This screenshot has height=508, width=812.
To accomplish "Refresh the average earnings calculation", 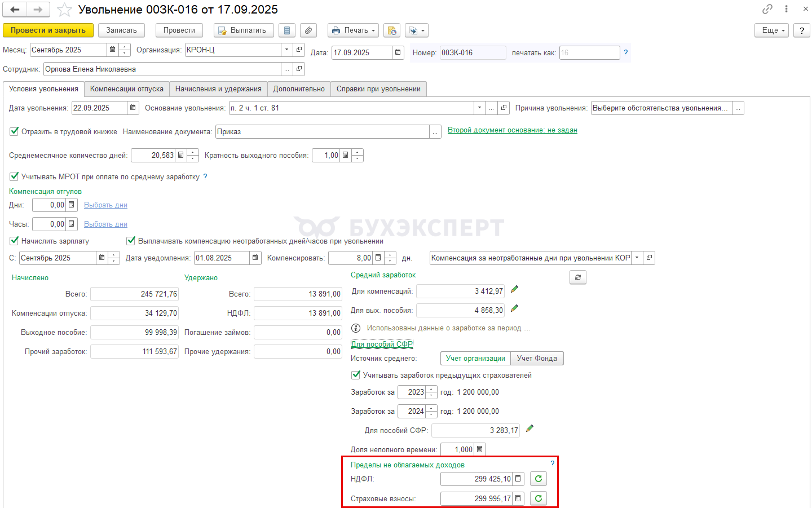I will tap(578, 277).
